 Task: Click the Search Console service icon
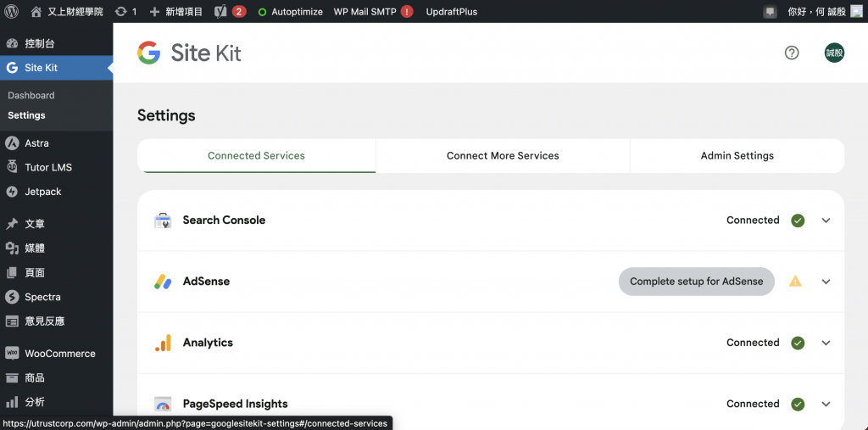[x=163, y=221]
